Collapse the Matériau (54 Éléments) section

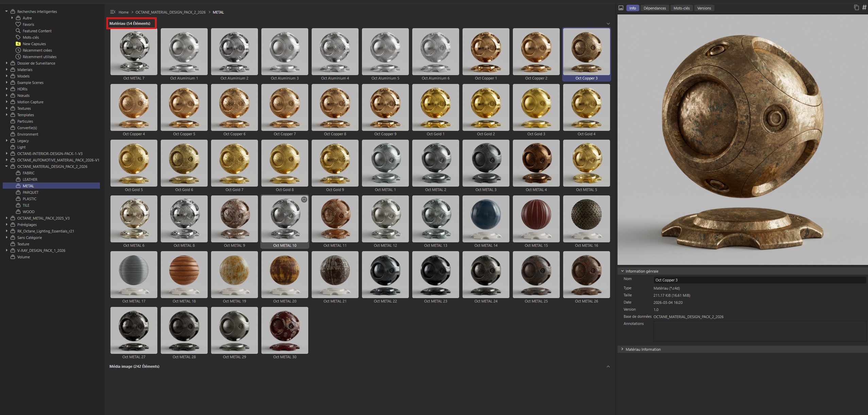pos(608,23)
